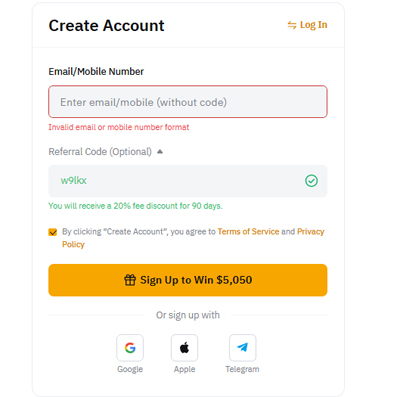Click the referral code field containing w9lkx
This screenshot has height=397, width=400.
point(188,181)
